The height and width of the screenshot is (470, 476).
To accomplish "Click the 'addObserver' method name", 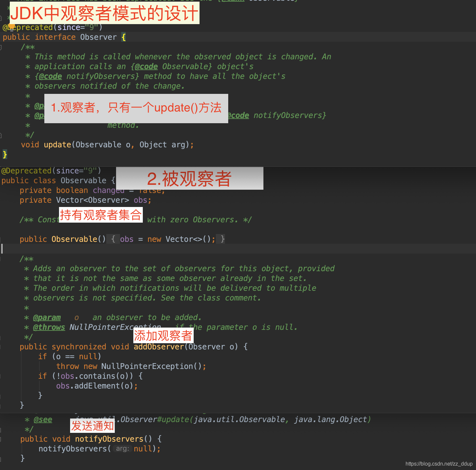I will 159,347.
